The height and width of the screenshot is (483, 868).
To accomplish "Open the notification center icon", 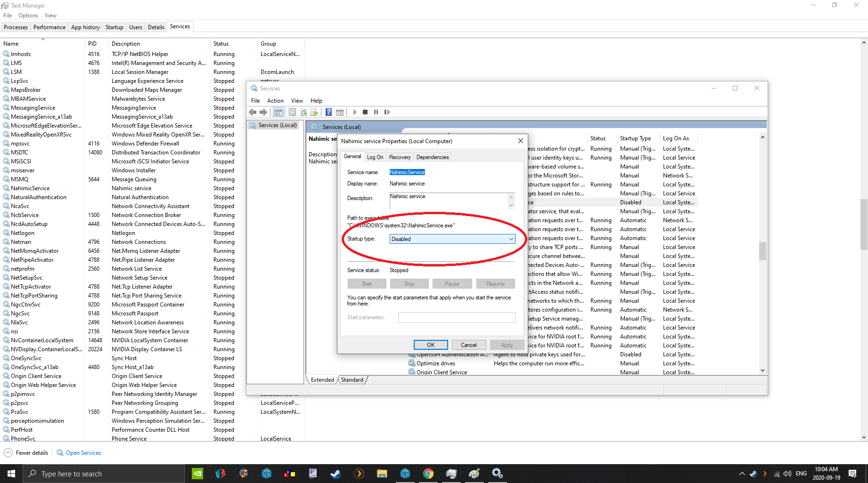I will point(852,474).
